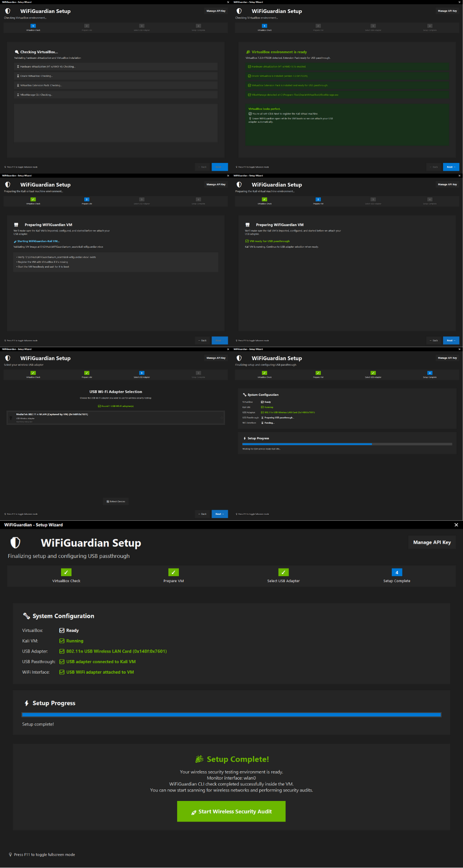This screenshot has width=463, height=868.
Task: Select Select USB Adapter step in Setup Complete window
Action: click(283, 576)
